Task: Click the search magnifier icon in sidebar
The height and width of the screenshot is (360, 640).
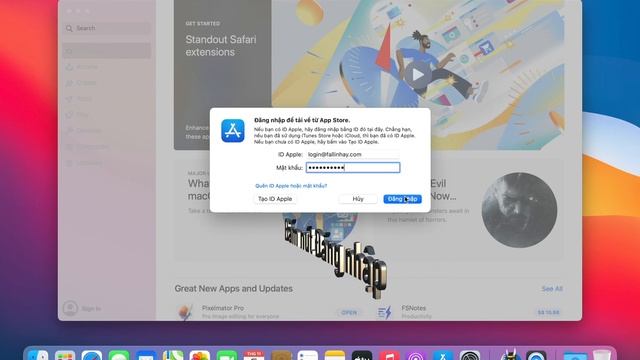Action: 69,28
